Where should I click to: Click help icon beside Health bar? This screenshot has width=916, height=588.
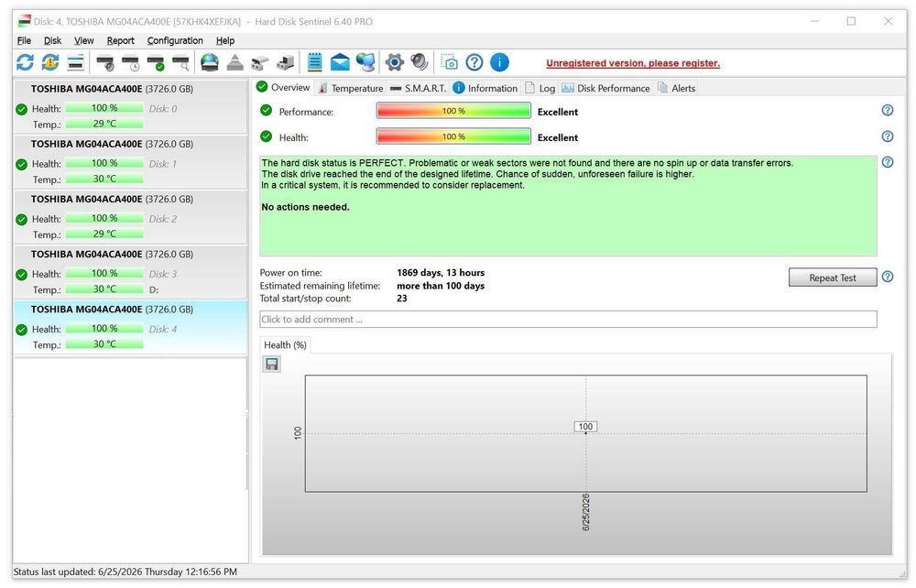pyautogui.click(x=887, y=136)
